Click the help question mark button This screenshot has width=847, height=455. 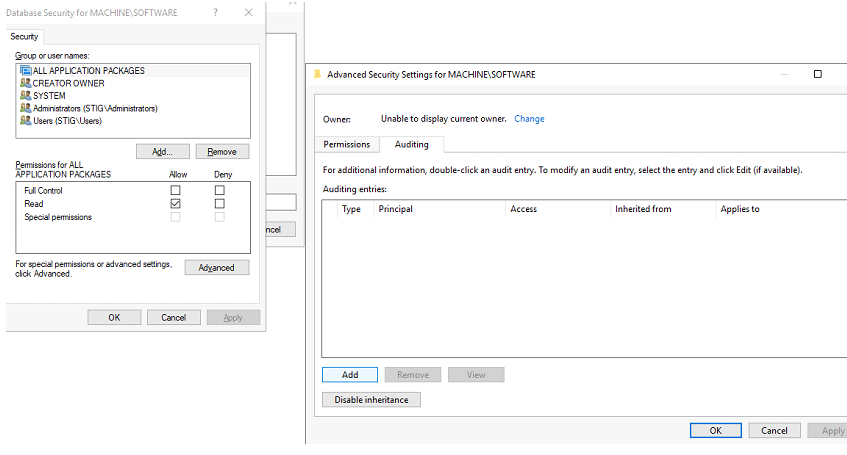click(x=216, y=13)
